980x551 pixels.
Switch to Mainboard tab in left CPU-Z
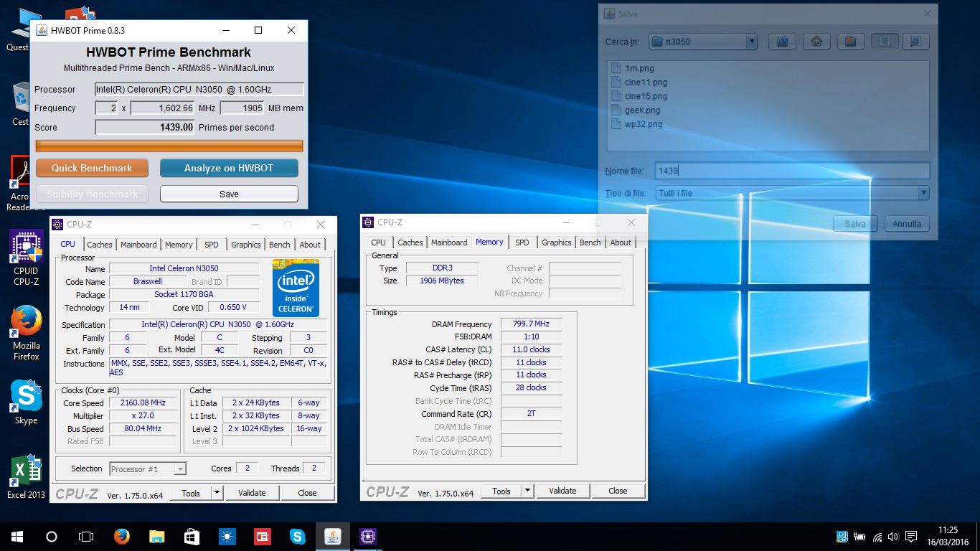point(138,245)
